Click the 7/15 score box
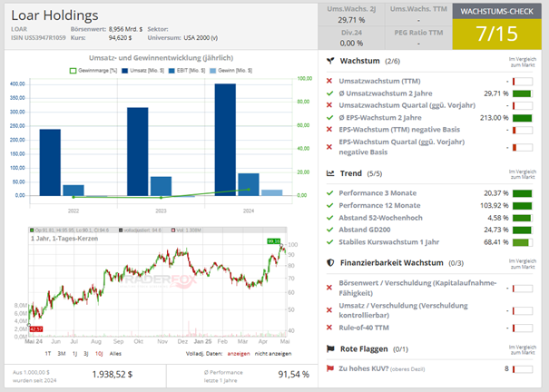Image resolution: width=549 pixels, height=392 pixels. (497, 34)
